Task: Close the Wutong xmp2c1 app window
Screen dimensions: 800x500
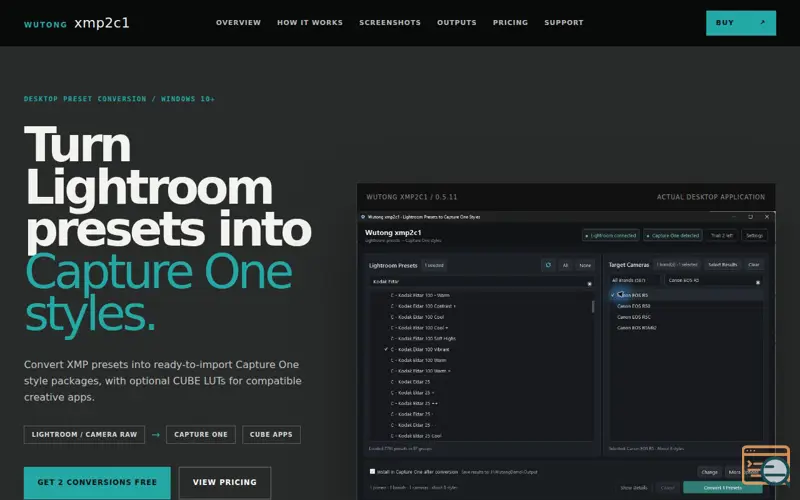Action: pyautogui.click(x=766, y=217)
